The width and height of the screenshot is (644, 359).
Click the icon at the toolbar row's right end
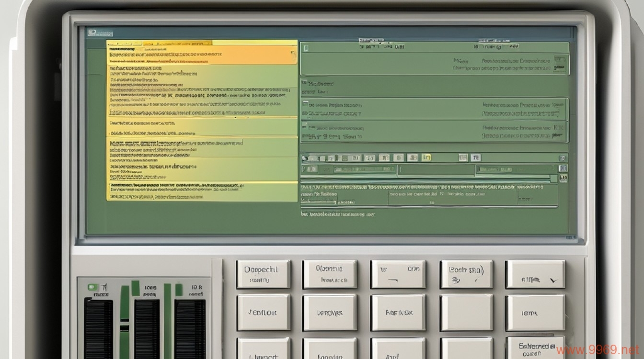pyautogui.click(x=563, y=158)
